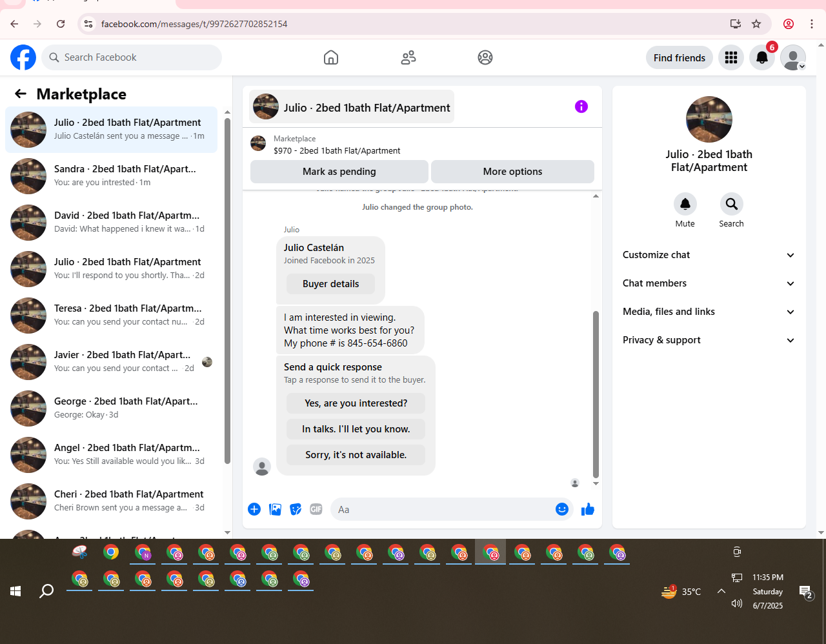Click the Search Facebook field
Image resolution: width=826 pixels, height=644 pixels.
coord(132,57)
